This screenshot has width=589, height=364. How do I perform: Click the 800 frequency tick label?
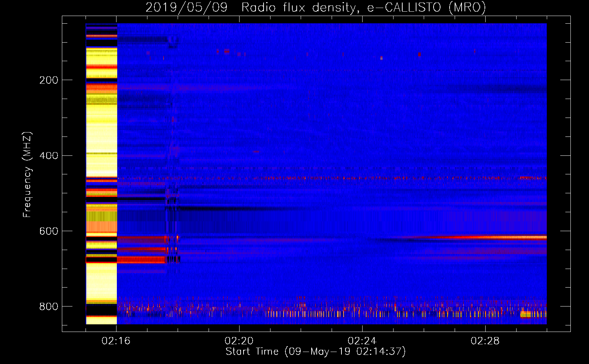pyautogui.click(x=49, y=307)
